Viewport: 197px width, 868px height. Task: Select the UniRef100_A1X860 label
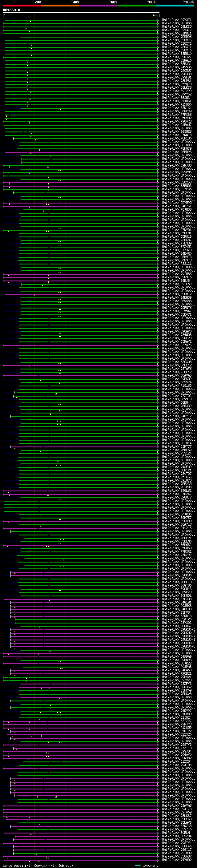177,104
